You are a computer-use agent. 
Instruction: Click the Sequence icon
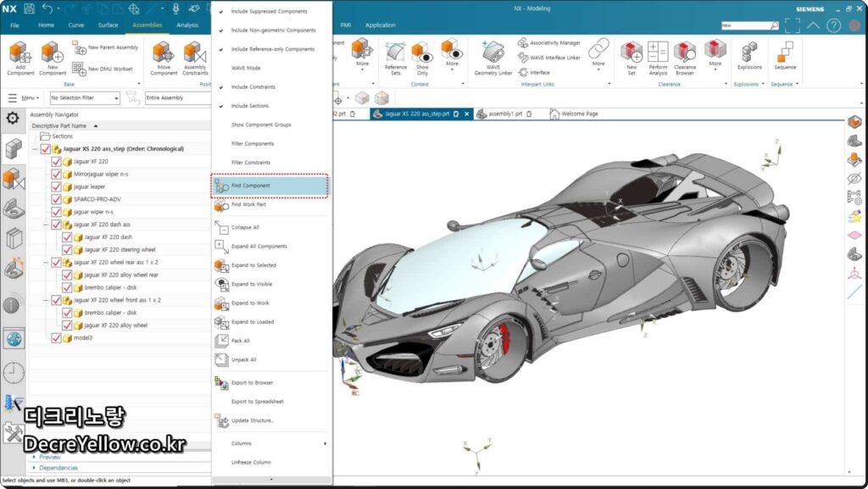tap(785, 52)
